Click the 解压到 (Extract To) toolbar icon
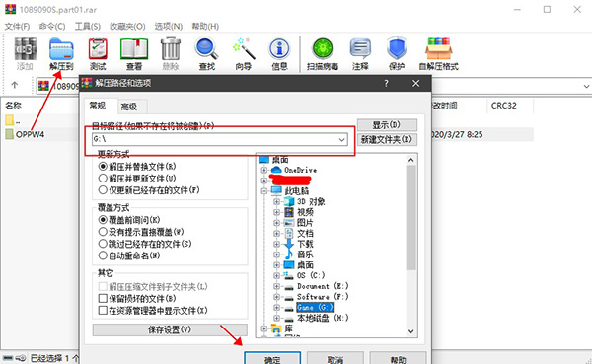 61,54
